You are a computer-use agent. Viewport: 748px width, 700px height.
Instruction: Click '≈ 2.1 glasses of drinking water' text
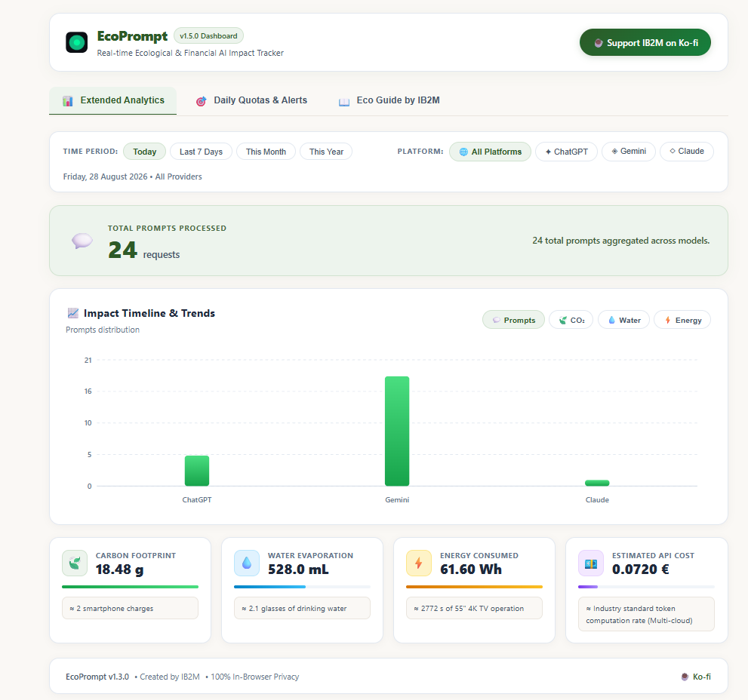click(294, 609)
